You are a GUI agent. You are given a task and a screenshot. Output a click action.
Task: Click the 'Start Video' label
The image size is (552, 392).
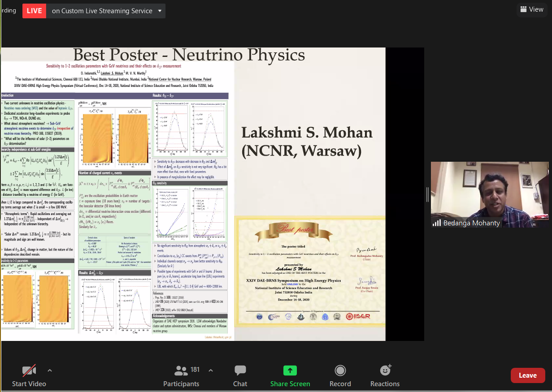(x=29, y=383)
